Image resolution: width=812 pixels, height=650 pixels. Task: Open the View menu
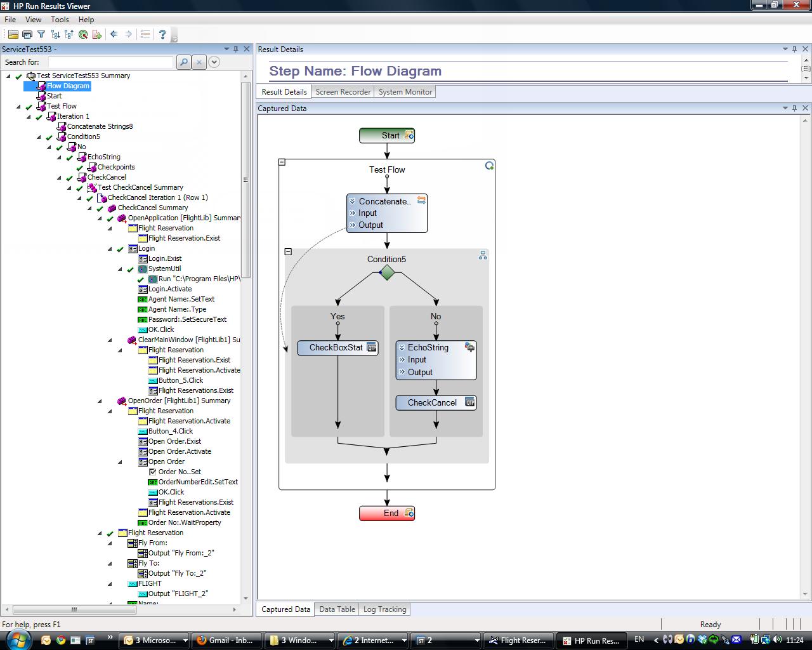coord(33,20)
